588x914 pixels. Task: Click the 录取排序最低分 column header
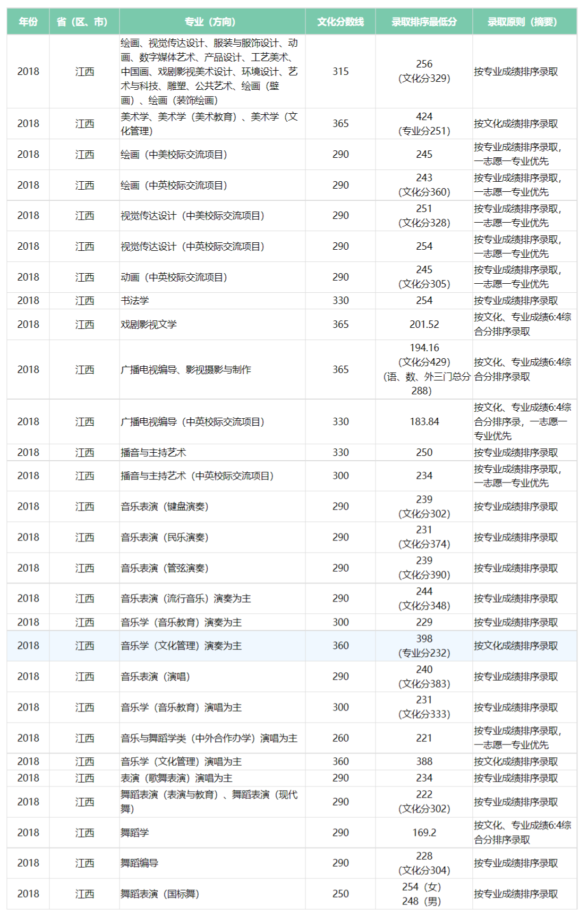424,22
